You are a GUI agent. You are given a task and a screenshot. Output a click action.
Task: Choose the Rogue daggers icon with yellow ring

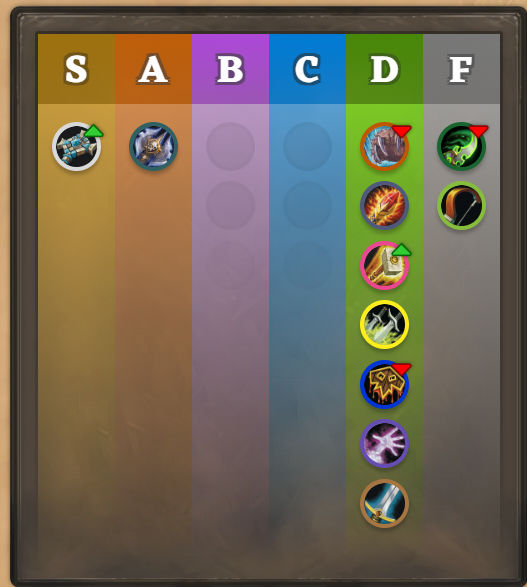(384, 325)
